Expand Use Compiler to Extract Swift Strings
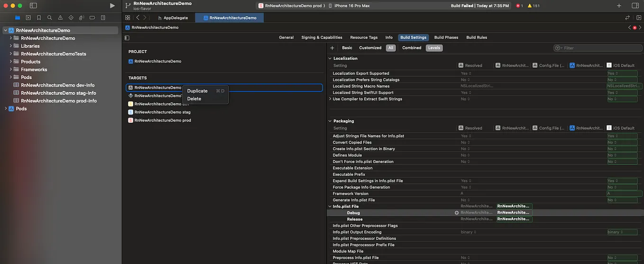The height and width of the screenshot is (264, 644). click(x=330, y=99)
